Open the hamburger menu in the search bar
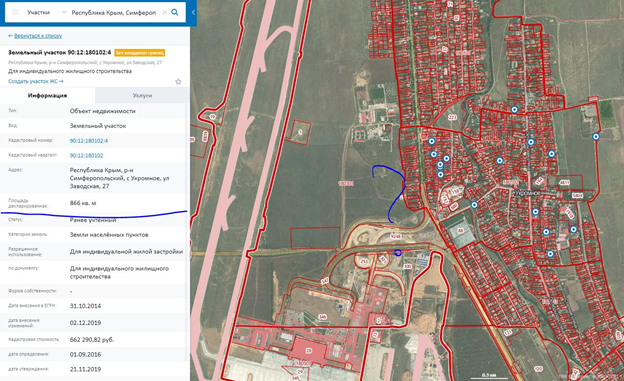The height and width of the screenshot is (381, 624). (15, 12)
